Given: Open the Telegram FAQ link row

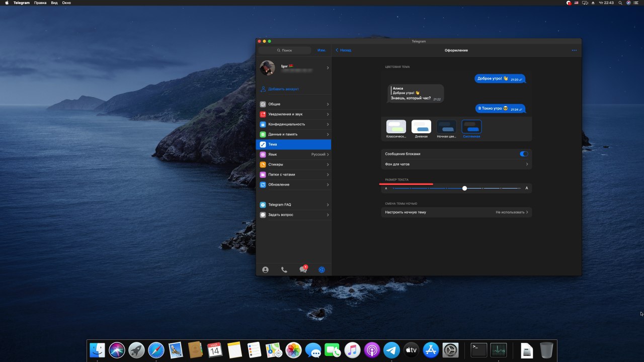Looking at the screenshot, I should pyautogui.click(x=294, y=205).
